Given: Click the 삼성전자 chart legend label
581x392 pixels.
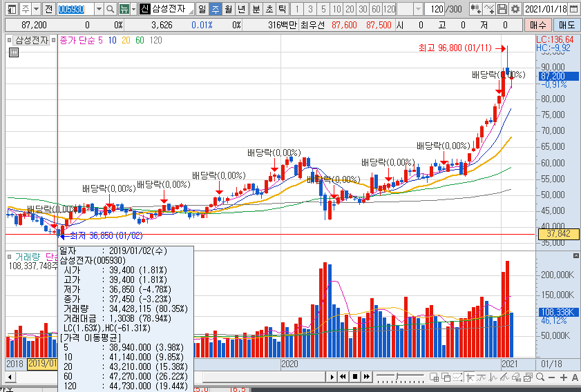Looking at the screenshot, I should (32, 40).
